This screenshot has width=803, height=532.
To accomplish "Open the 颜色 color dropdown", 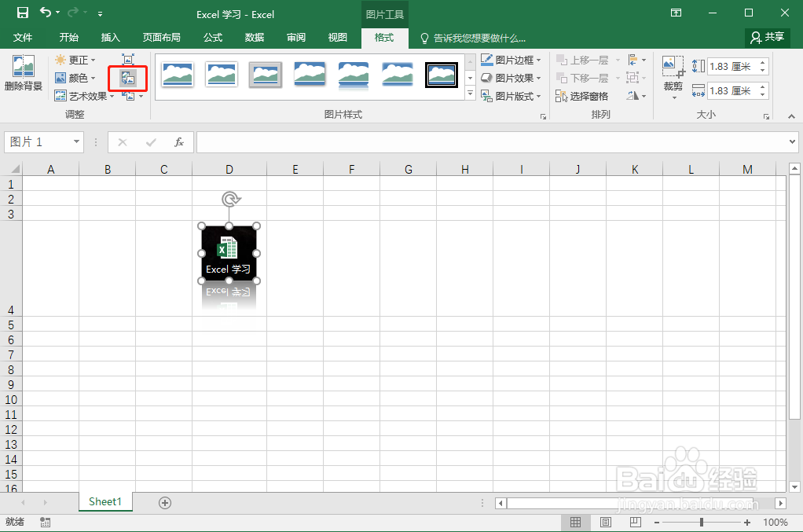I will tap(75, 78).
